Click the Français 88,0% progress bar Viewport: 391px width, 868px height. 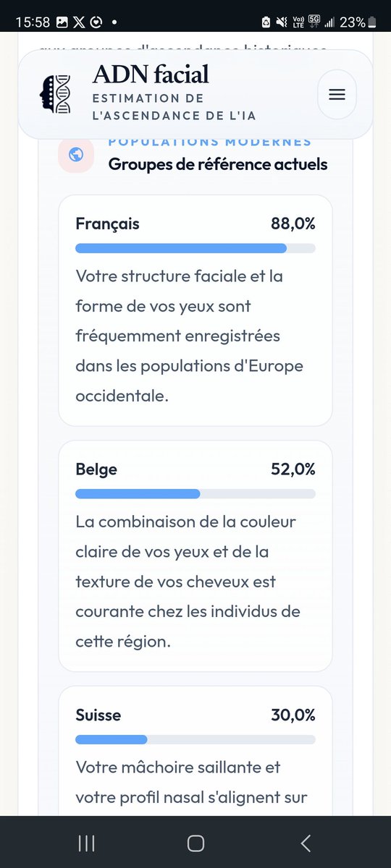pos(195,248)
